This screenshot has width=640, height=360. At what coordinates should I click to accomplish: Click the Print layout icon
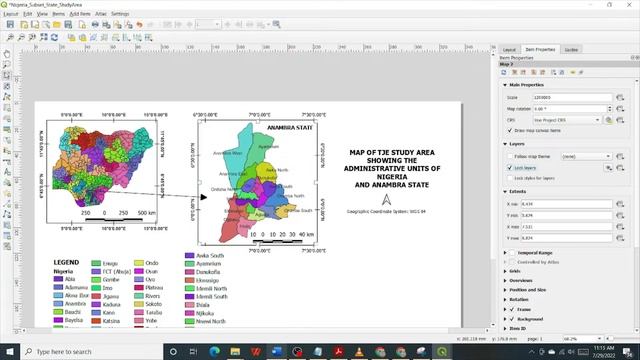(x=95, y=25)
